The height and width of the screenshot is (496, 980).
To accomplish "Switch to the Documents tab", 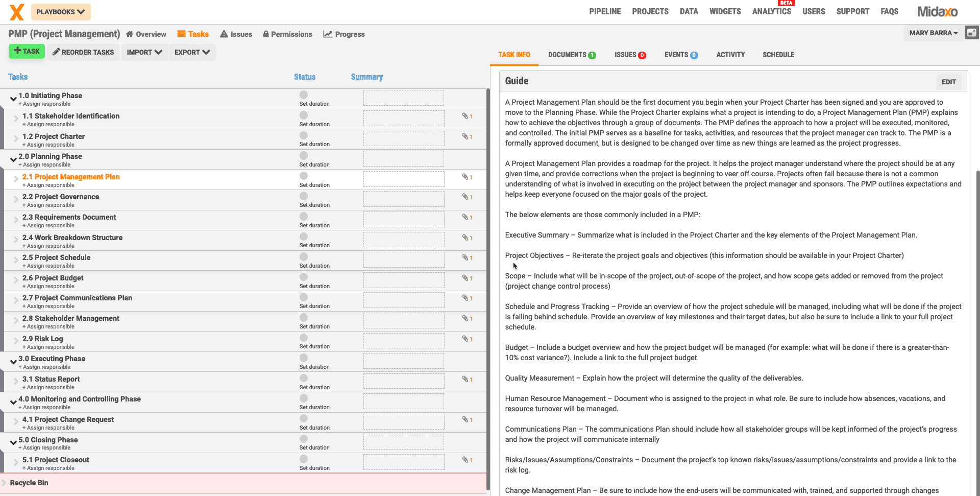I will [x=572, y=55].
